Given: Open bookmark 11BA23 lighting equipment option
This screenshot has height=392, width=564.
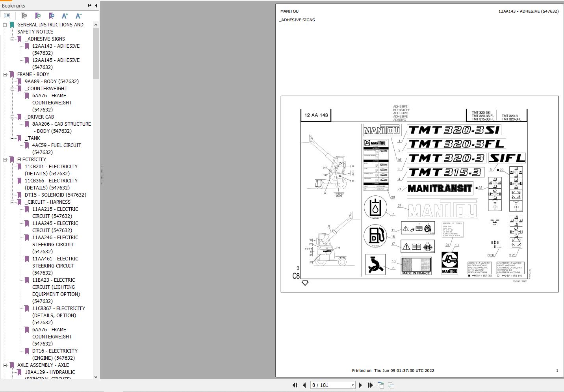Looking at the screenshot, I should click(x=56, y=291).
